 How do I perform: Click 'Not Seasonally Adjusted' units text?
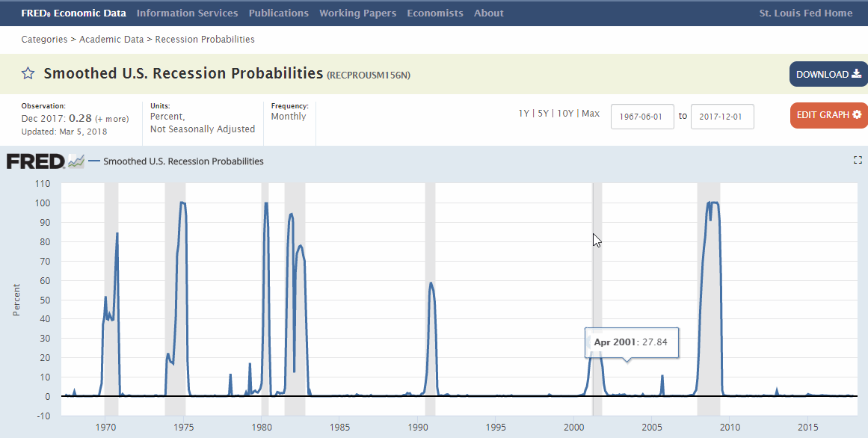click(203, 129)
